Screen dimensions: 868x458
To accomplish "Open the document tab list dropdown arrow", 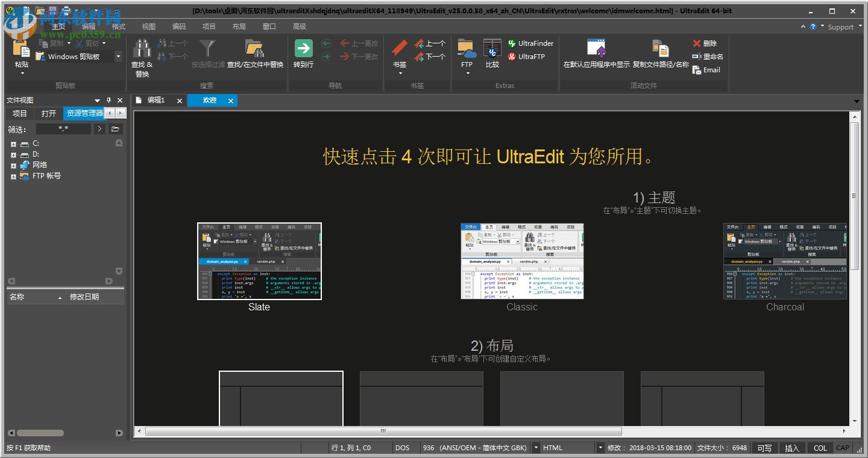I will (857, 101).
